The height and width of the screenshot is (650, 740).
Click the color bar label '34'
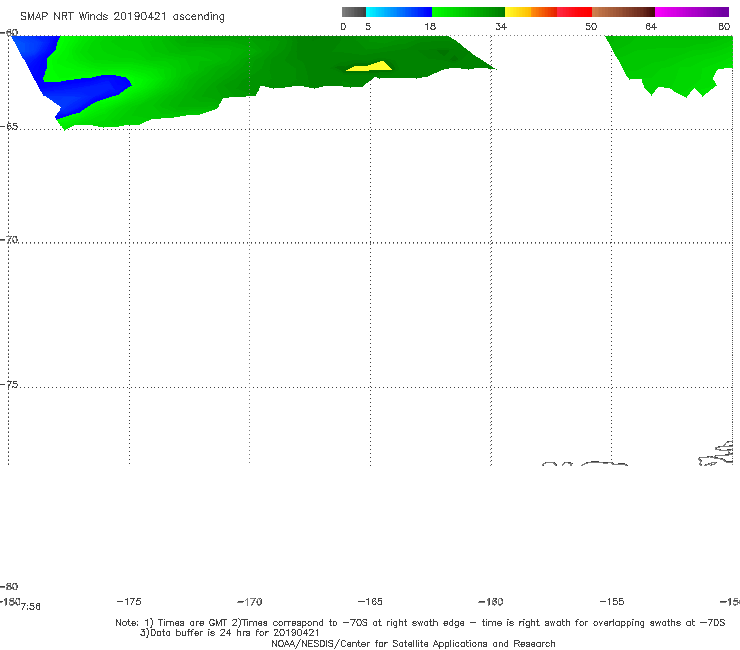pyautogui.click(x=501, y=26)
